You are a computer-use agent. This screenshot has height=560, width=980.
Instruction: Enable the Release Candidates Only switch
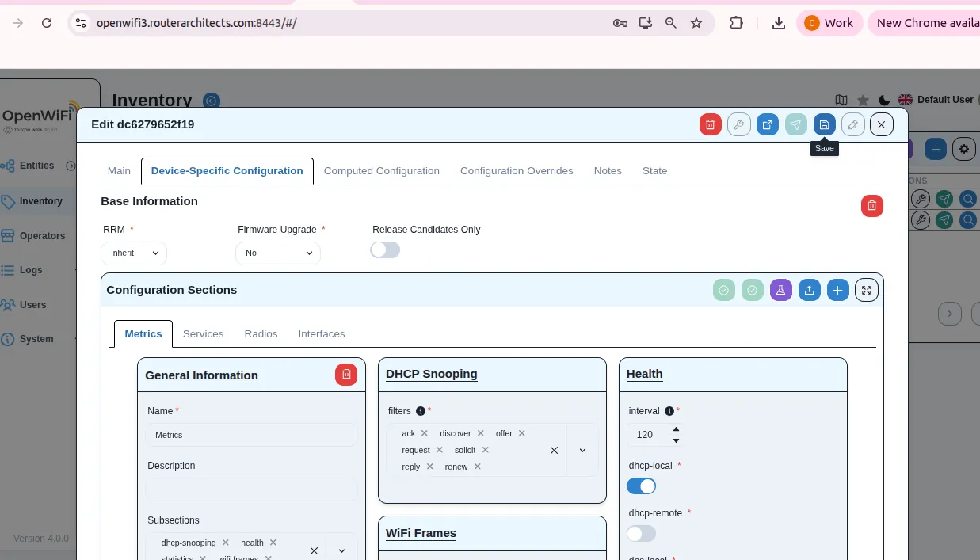pyautogui.click(x=385, y=250)
